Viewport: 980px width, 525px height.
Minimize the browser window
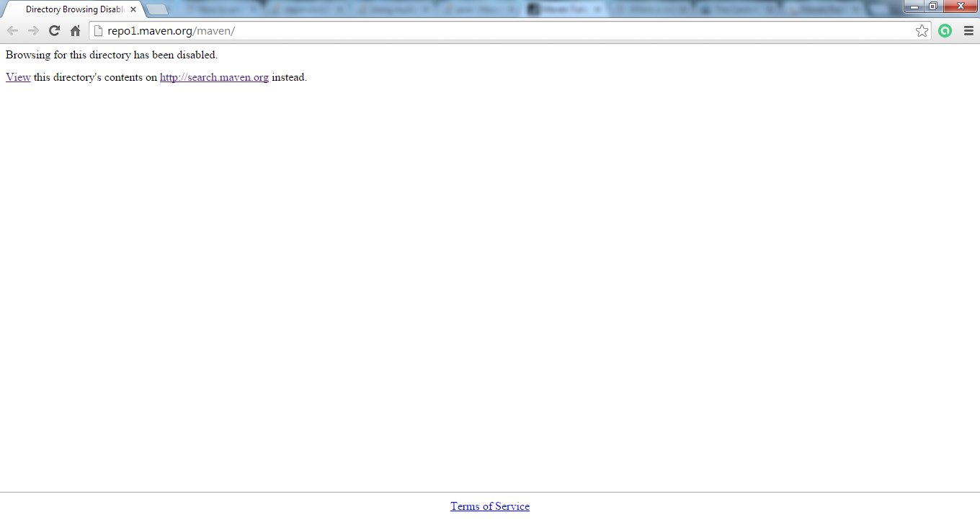point(914,6)
